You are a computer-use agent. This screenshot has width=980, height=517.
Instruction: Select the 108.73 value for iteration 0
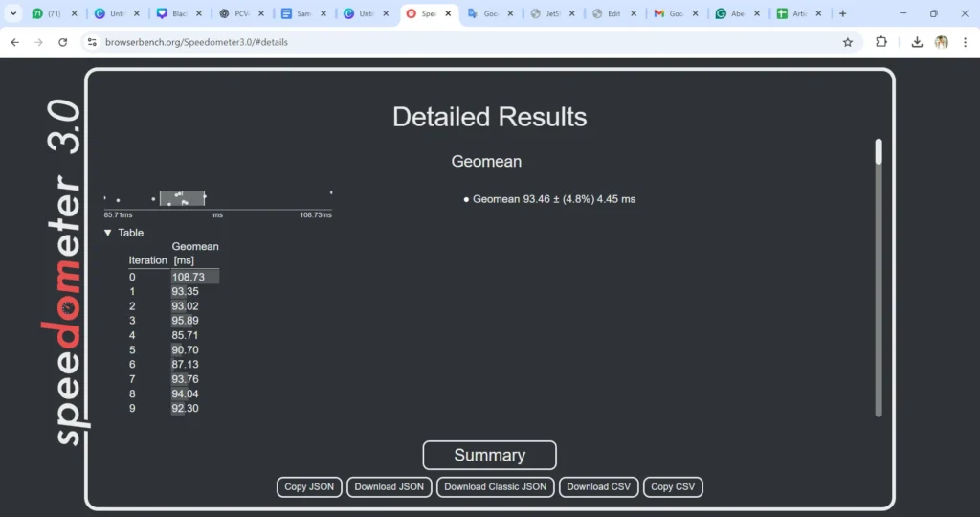tap(189, 277)
